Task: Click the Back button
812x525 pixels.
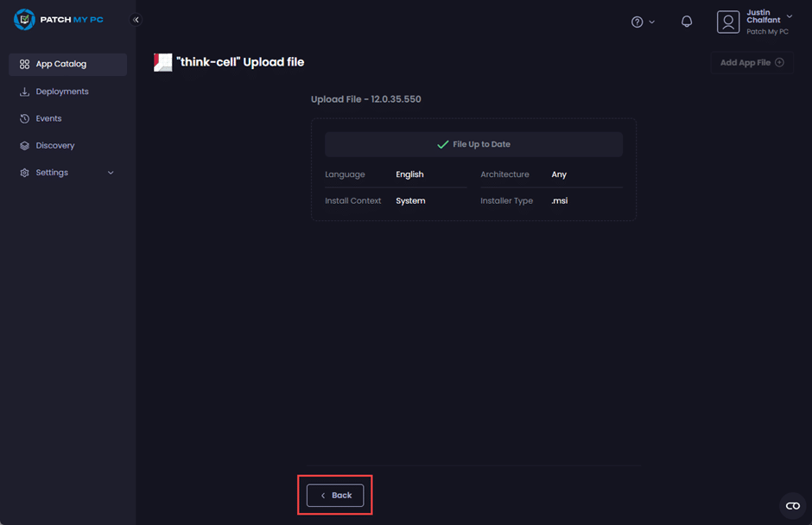Action: point(335,496)
